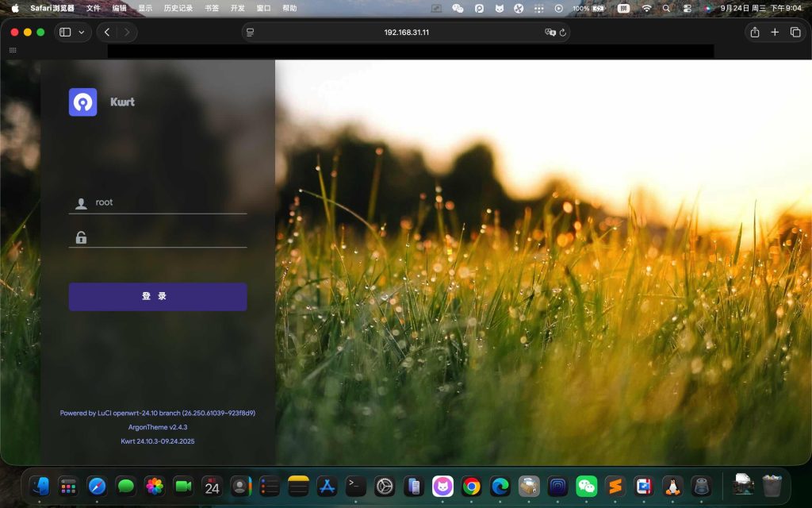Click the user avatar icon beside root

(x=81, y=203)
